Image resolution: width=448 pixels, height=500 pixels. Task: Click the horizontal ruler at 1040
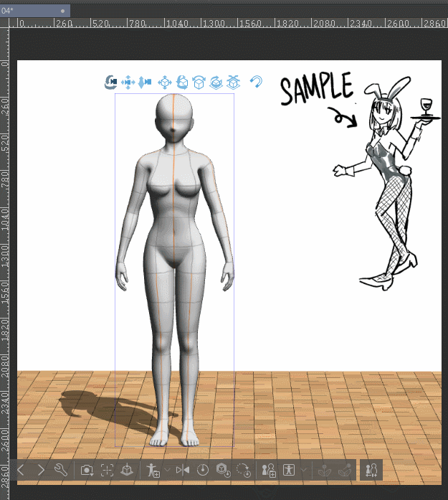177,23
